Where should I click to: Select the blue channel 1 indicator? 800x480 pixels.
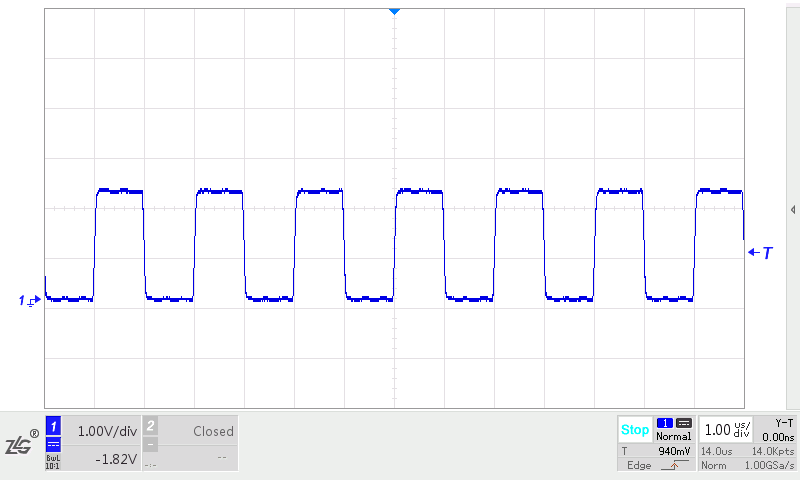(x=54, y=426)
